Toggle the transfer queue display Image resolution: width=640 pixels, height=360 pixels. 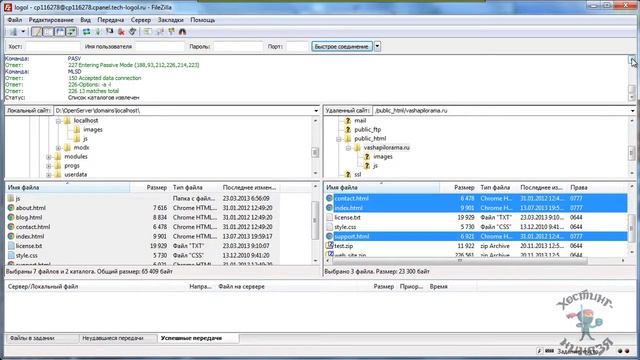tap(71, 31)
